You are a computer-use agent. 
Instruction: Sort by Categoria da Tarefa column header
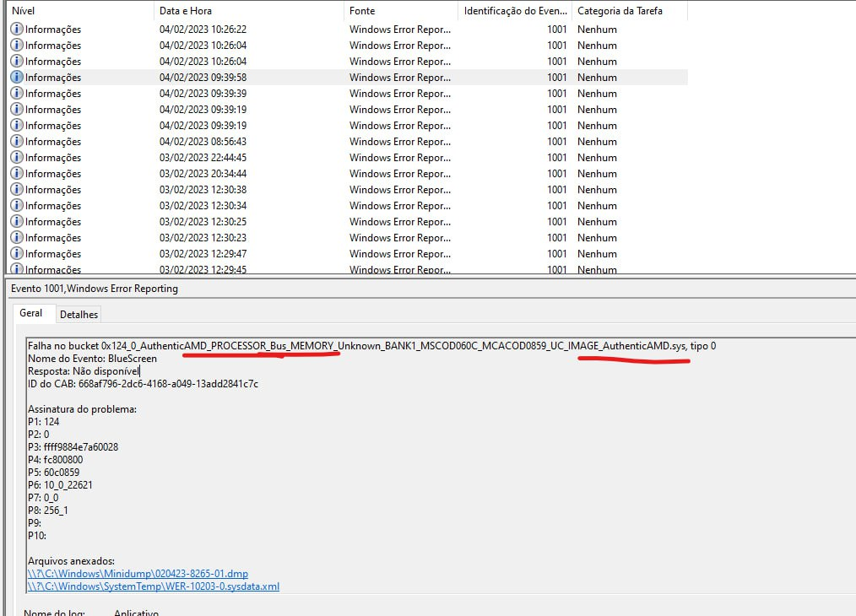[630, 10]
